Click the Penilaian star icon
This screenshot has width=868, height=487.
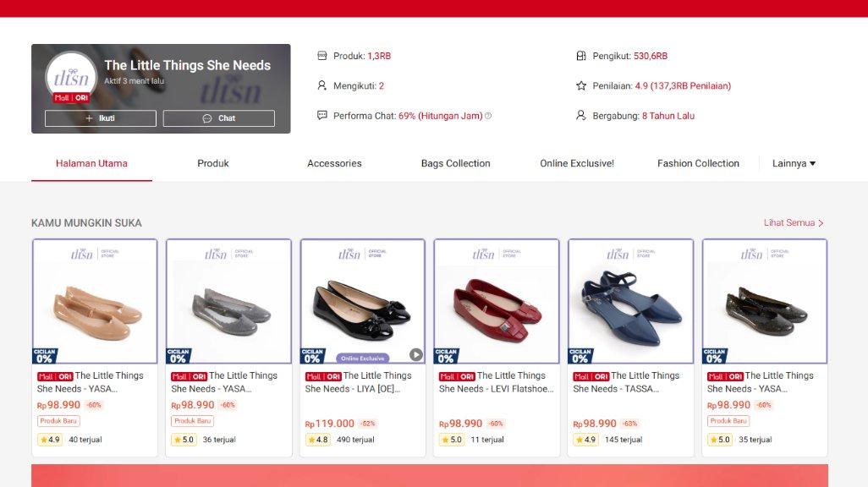[580, 85]
